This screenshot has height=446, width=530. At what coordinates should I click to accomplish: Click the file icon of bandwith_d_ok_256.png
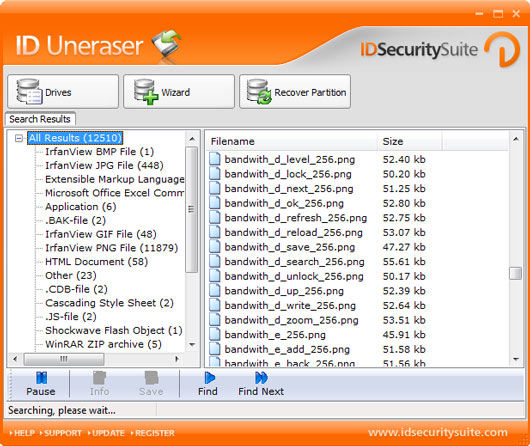[215, 203]
